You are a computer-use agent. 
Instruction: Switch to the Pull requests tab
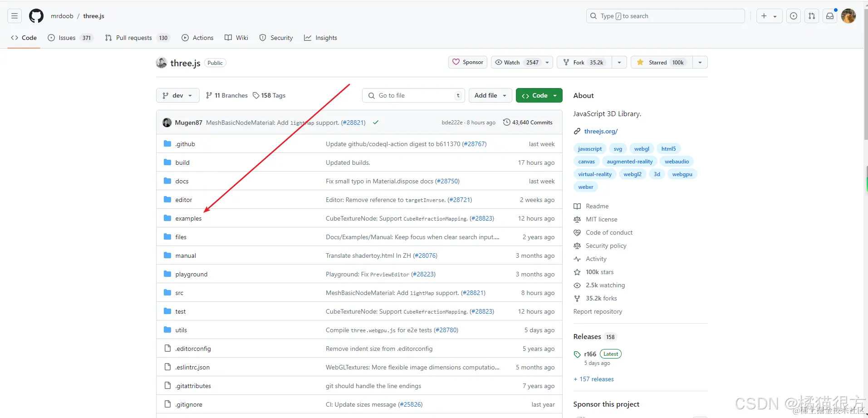point(137,38)
